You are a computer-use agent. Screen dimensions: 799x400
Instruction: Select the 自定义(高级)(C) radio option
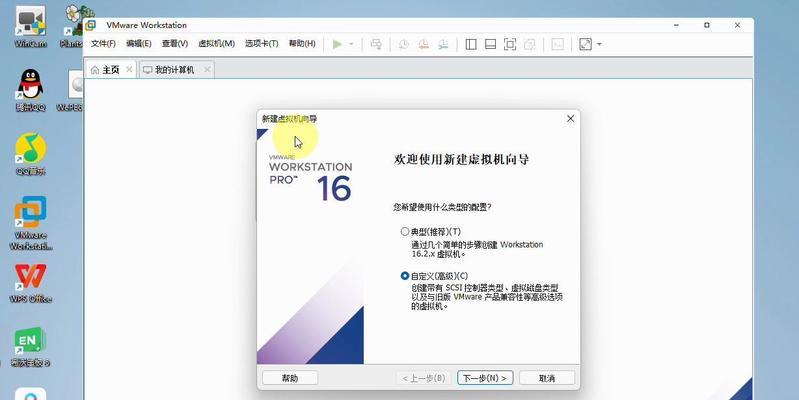[405, 276]
